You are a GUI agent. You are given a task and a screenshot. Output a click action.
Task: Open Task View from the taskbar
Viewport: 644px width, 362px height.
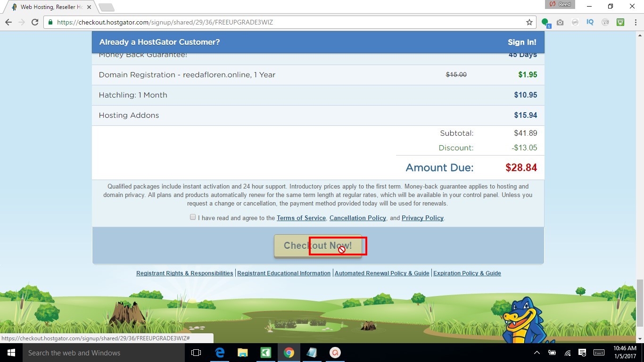click(196, 353)
